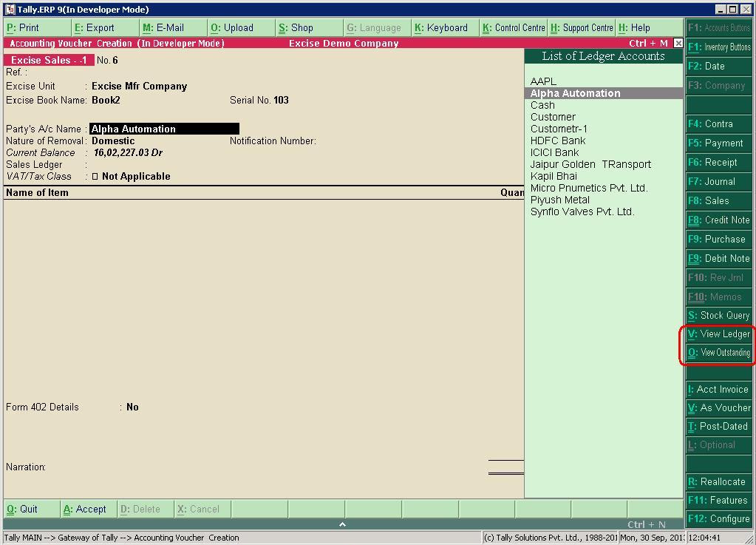Screen dimensions: 756x545
Task: Click F2: Date button
Action: click(718, 67)
